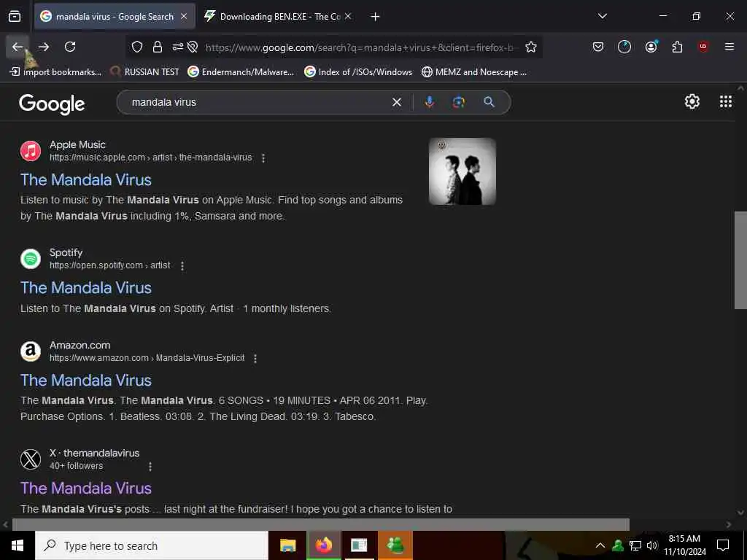747x560 pixels.
Task: Switch to the Downloading BEN.EXE tab
Action: coord(277,17)
